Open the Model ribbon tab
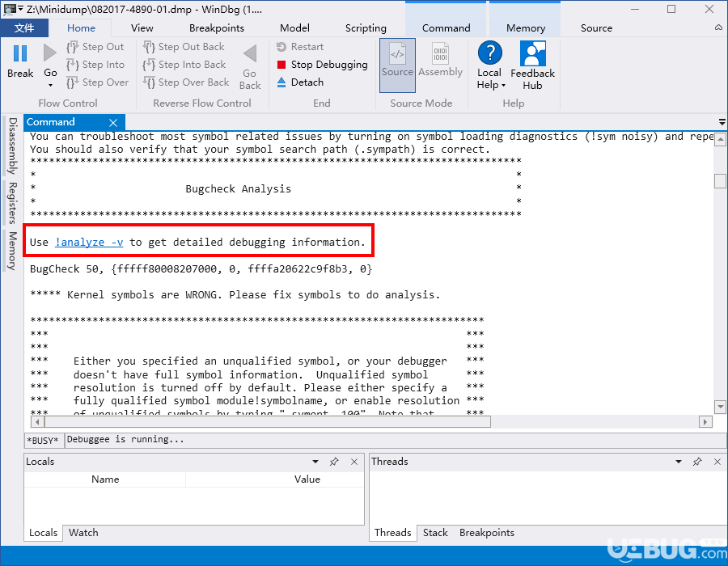The image size is (728, 566). (x=294, y=27)
